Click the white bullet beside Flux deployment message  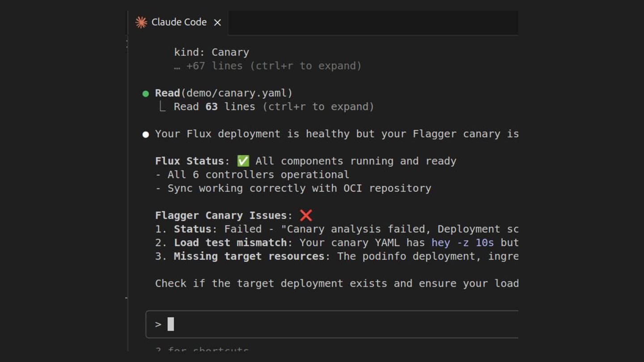145,135
